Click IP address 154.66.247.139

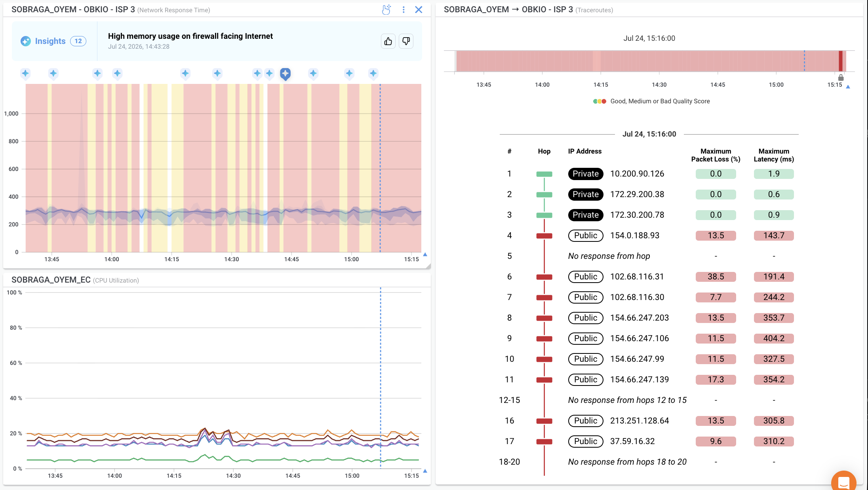point(639,380)
